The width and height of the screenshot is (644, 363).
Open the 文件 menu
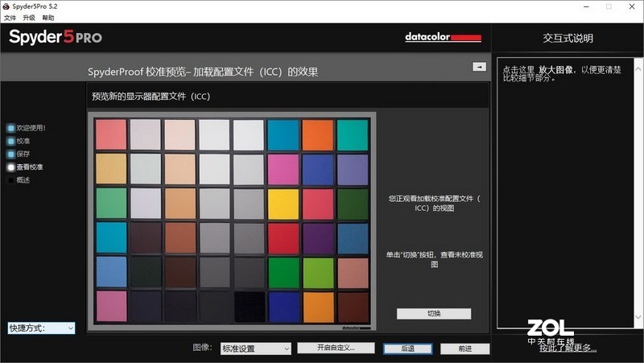tap(10, 18)
